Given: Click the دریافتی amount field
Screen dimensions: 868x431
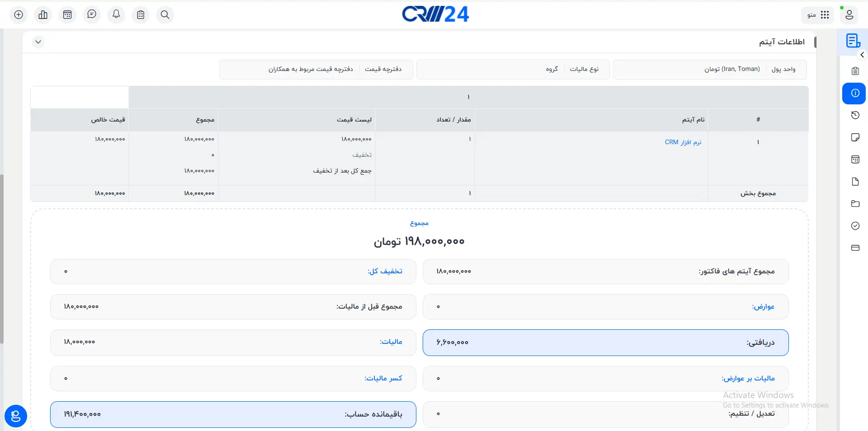Looking at the screenshot, I should (605, 342).
